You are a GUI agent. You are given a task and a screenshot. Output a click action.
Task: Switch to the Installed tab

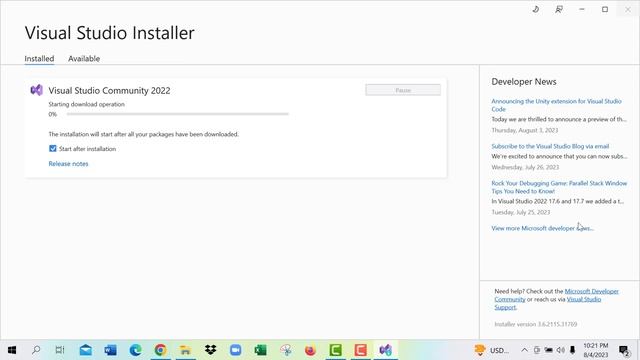pyautogui.click(x=39, y=58)
